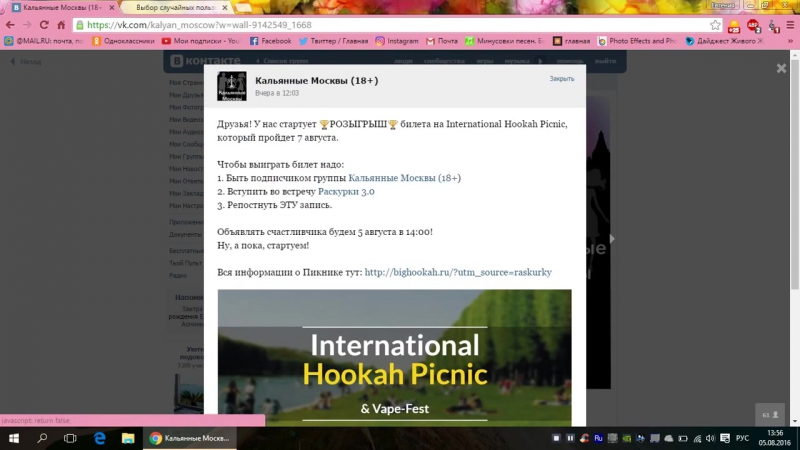Open the Gmail Почта bookmark
The height and width of the screenshot is (450, 800).
click(x=442, y=41)
